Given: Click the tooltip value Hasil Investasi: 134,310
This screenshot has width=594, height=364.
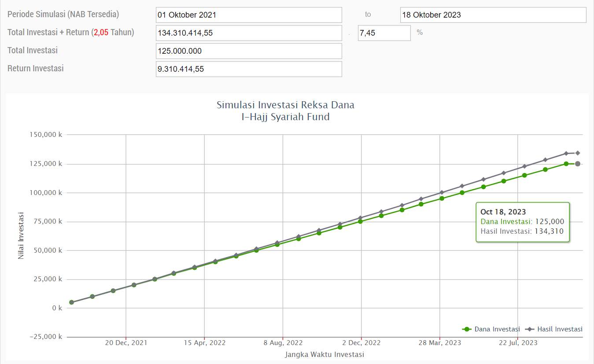Looking at the screenshot, I should (x=522, y=231).
